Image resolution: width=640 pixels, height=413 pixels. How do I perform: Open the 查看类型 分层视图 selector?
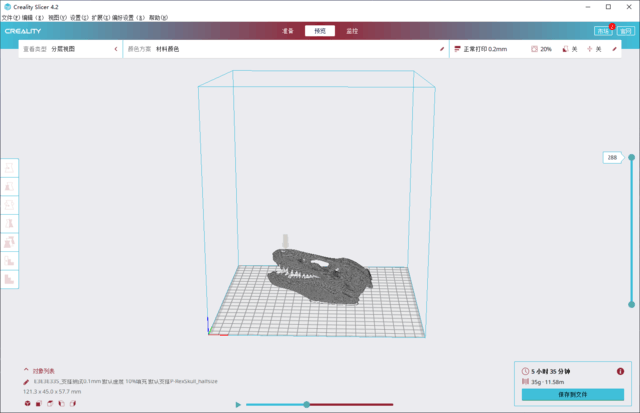[70, 49]
